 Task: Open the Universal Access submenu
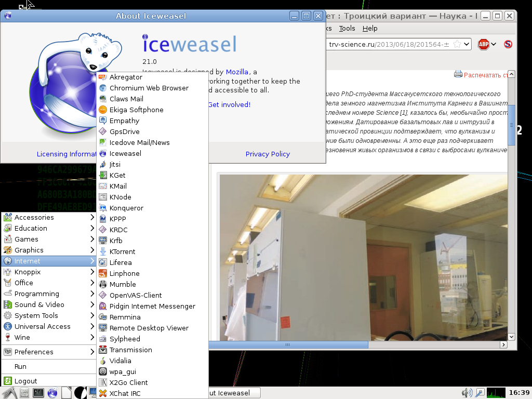(x=49, y=326)
